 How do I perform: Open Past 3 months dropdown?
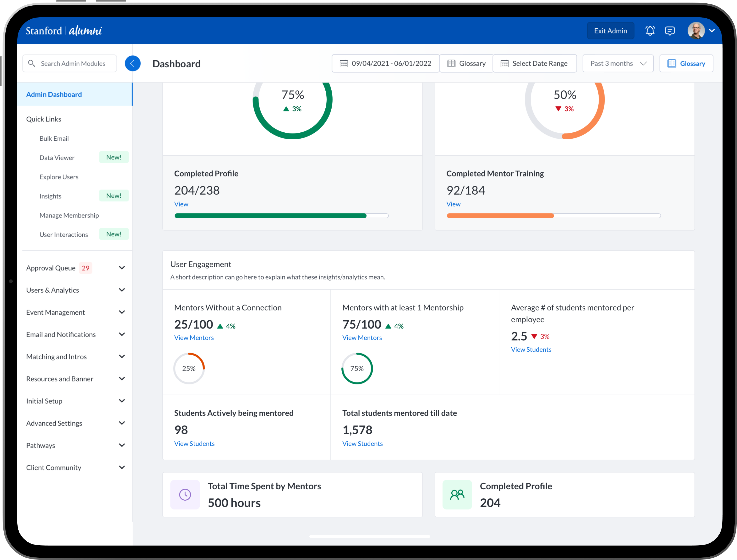point(618,63)
